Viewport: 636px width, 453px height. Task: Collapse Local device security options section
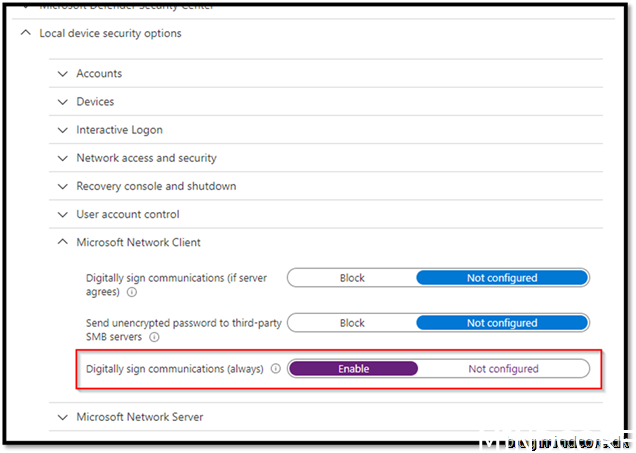pyautogui.click(x=24, y=33)
